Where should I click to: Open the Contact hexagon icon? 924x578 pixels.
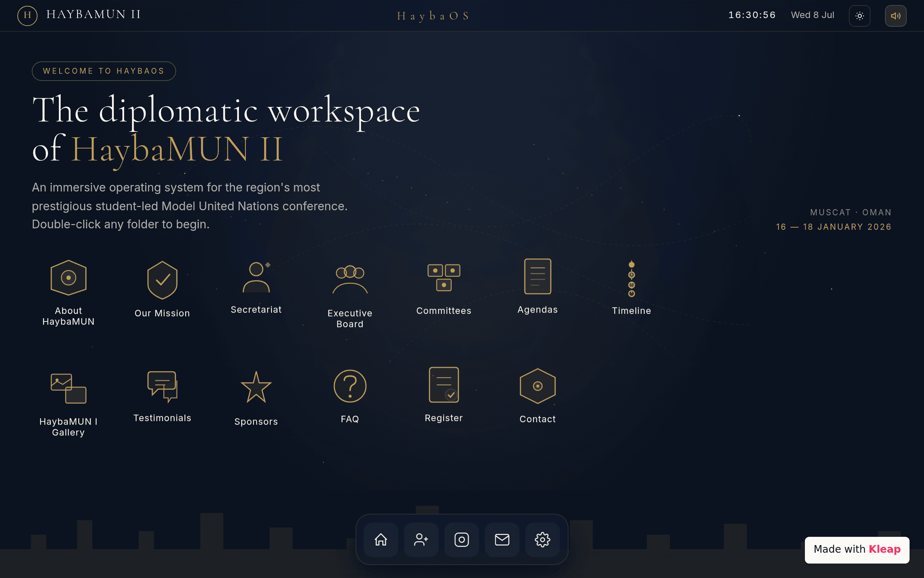point(537,386)
